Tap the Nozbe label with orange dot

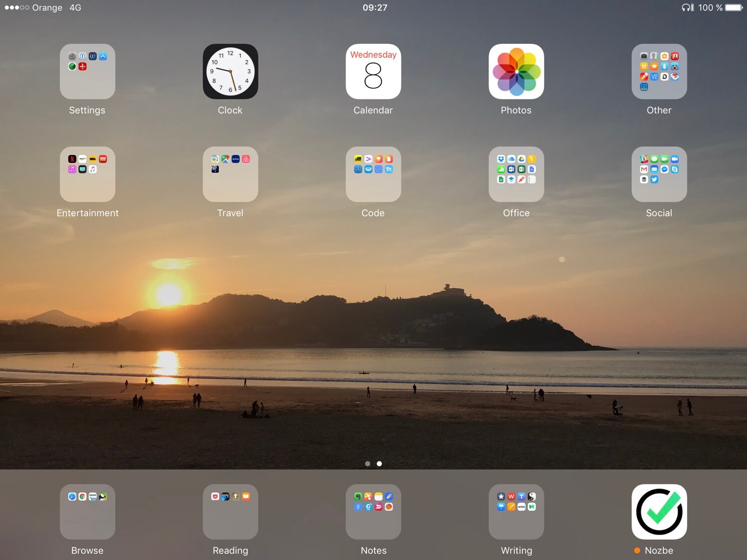[654, 551]
